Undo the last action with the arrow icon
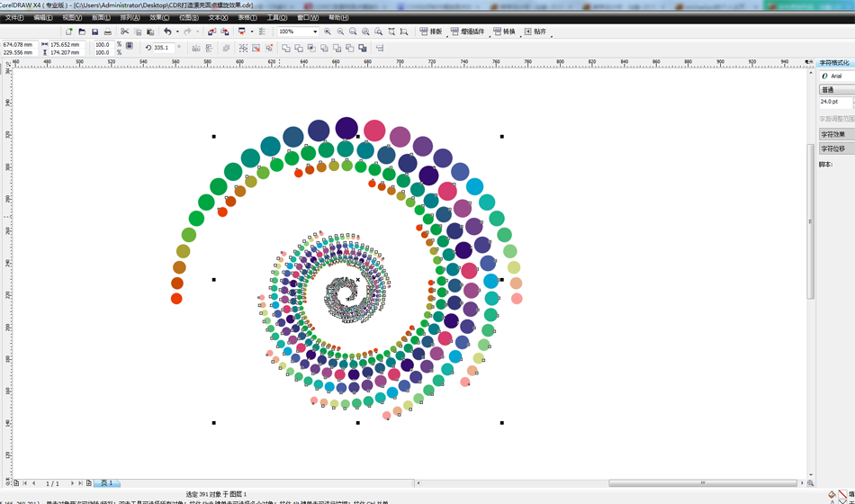855x504 pixels. [x=167, y=31]
